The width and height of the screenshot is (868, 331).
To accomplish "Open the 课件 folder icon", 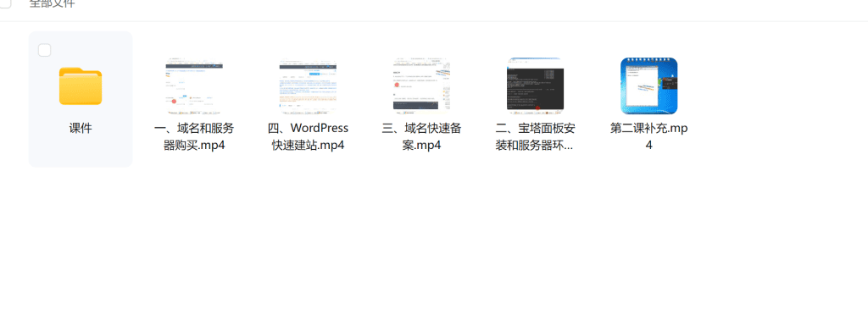I will (x=81, y=86).
